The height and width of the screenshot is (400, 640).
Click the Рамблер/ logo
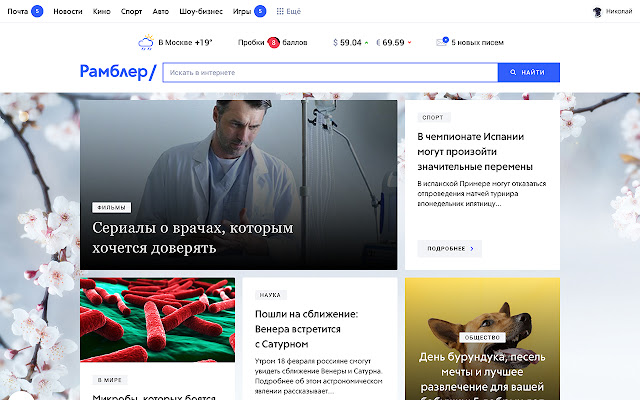[118, 72]
